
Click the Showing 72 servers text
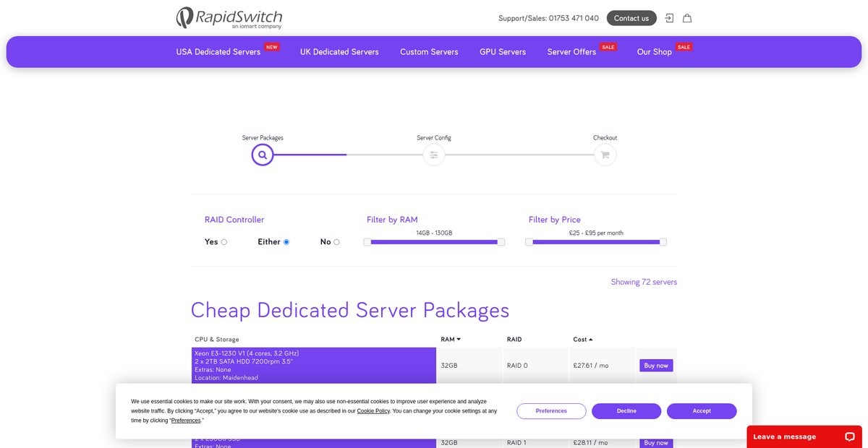click(644, 282)
